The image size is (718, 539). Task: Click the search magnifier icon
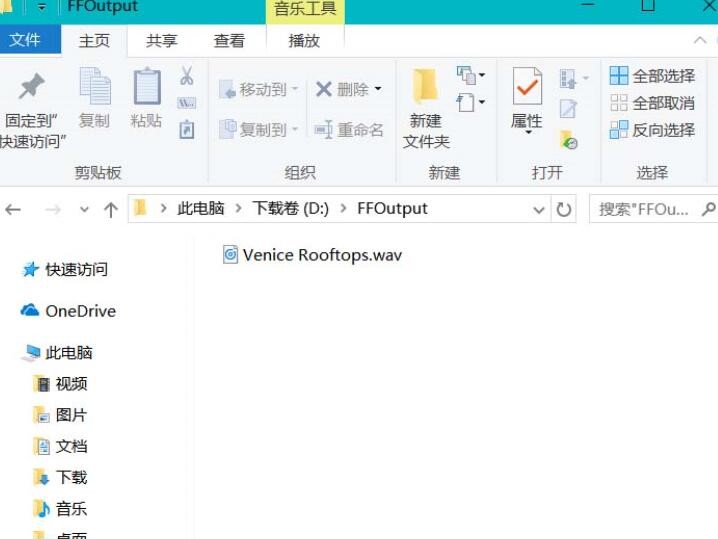(708, 209)
